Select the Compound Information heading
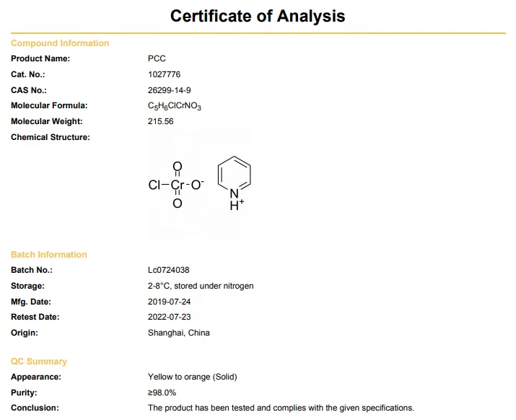The image size is (516, 420). [x=60, y=43]
